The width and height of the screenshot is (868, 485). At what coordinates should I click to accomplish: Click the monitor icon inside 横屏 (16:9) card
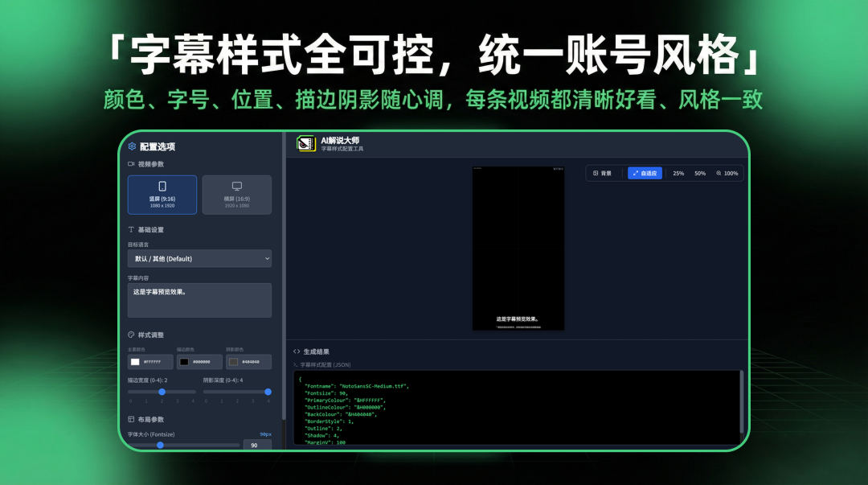(x=237, y=186)
